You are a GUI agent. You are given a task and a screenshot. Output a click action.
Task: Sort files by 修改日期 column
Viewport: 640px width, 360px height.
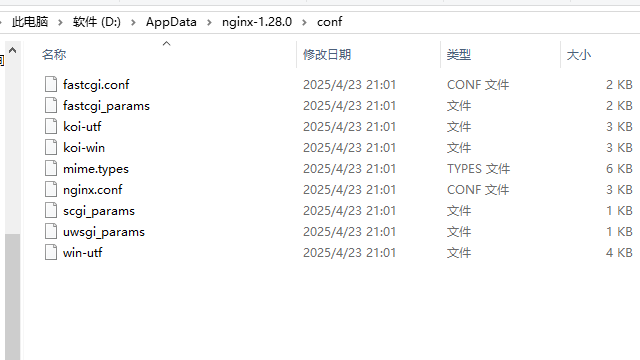[327, 54]
